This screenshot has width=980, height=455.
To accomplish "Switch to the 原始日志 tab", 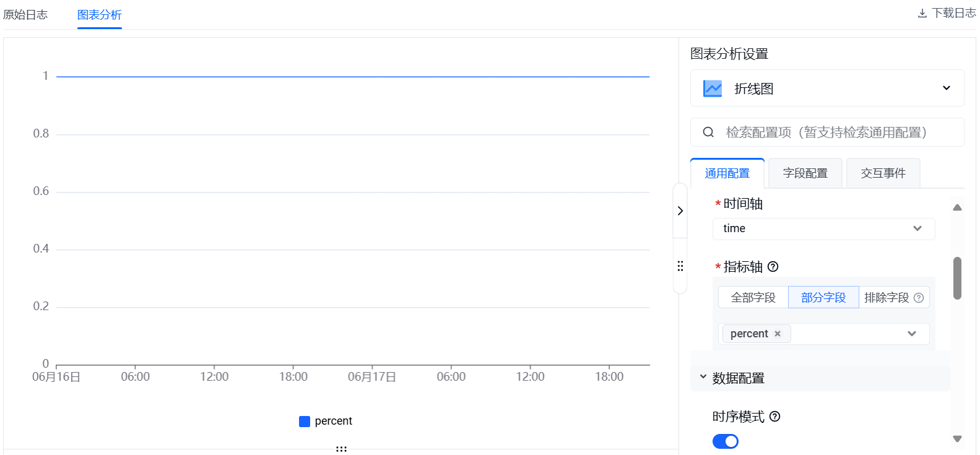I will (25, 14).
